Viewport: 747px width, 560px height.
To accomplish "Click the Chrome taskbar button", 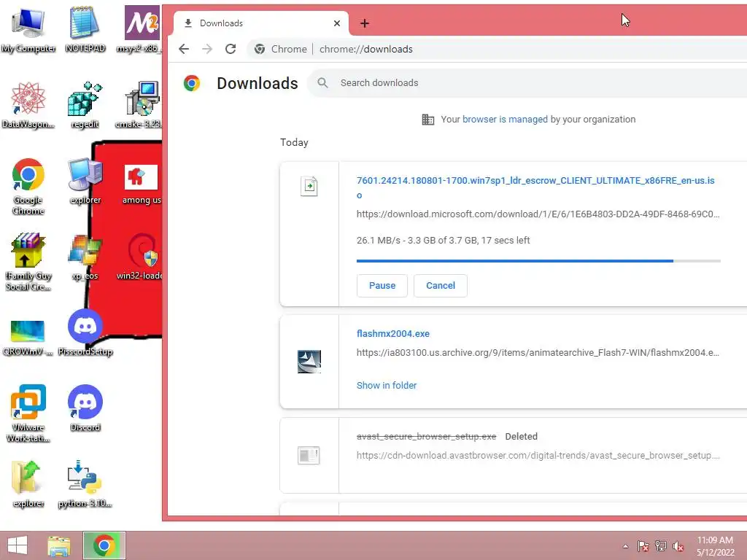I will pyautogui.click(x=104, y=545).
